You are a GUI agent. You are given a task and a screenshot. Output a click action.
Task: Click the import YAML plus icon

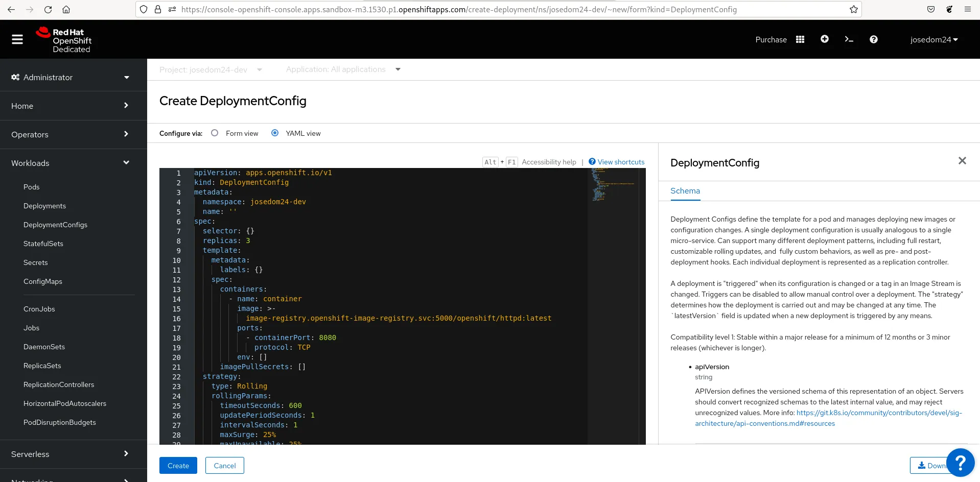pos(824,39)
